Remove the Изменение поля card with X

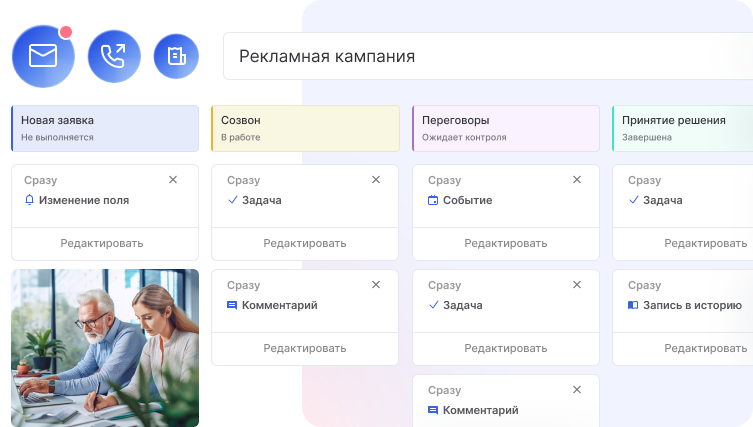click(173, 180)
